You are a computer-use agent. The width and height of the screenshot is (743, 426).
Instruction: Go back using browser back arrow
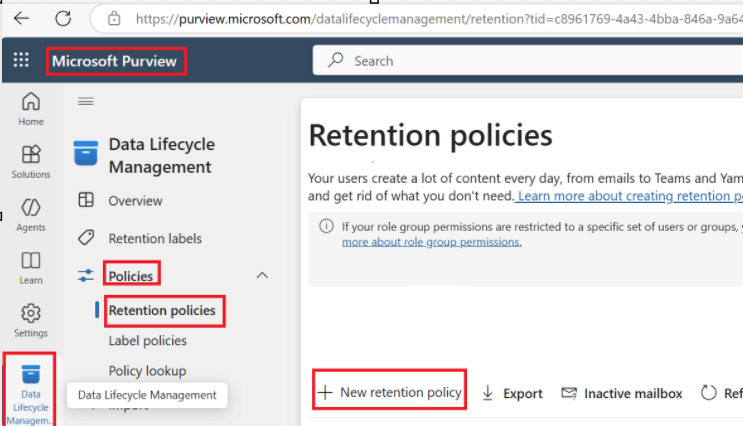(21, 18)
